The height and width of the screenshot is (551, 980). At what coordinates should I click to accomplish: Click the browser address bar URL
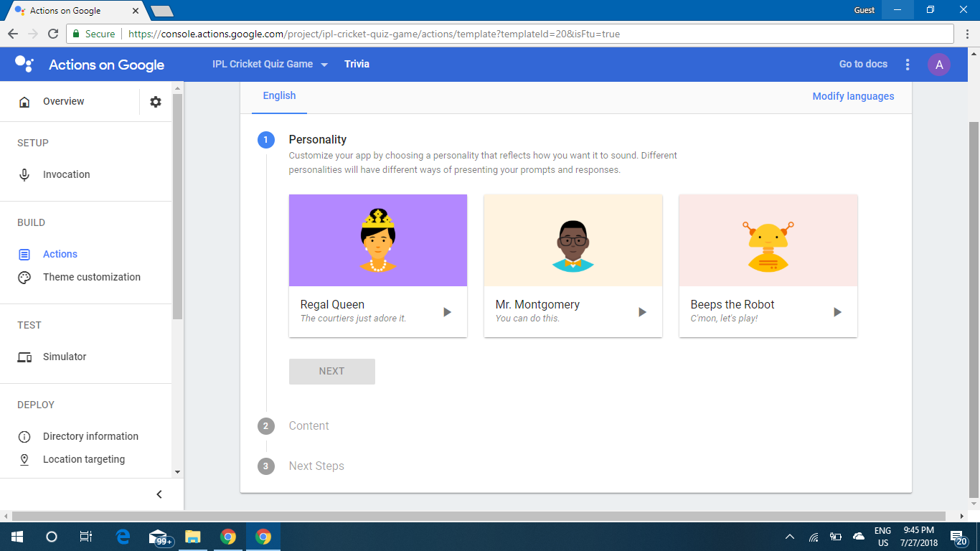point(374,34)
